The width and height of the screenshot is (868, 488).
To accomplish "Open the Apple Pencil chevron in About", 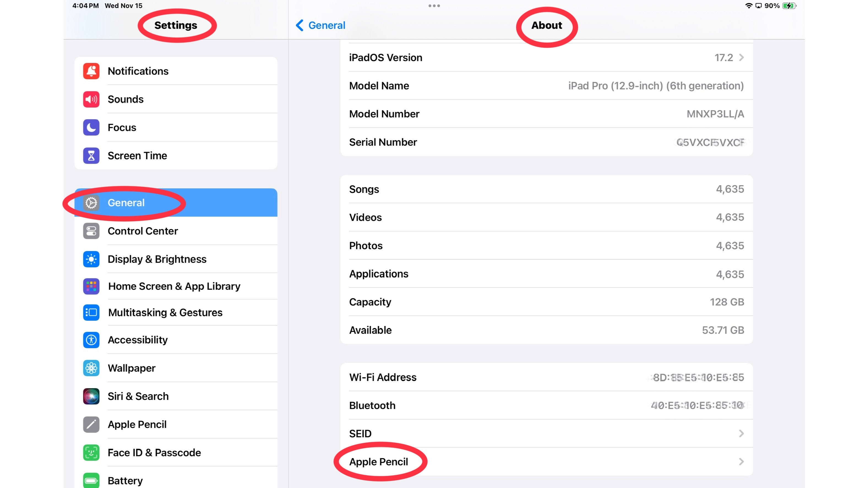I will pyautogui.click(x=741, y=462).
